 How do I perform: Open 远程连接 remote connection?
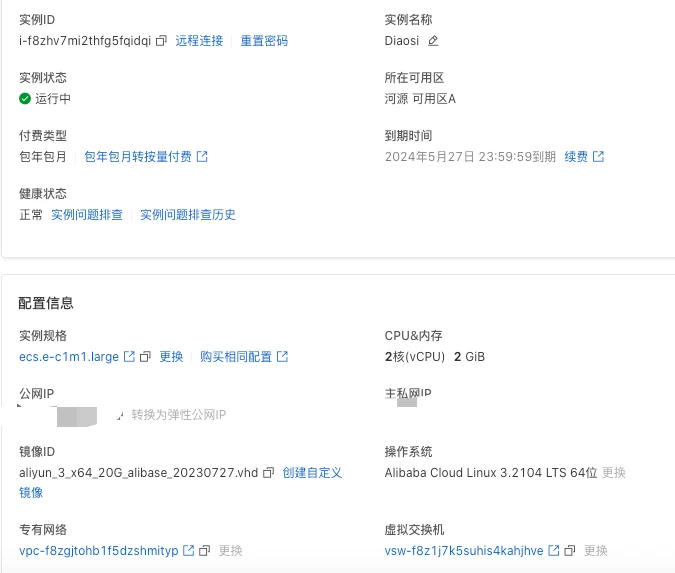tap(200, 41)
